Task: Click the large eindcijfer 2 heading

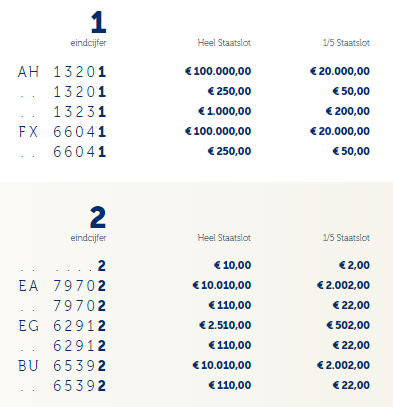Action: coord(98,217)
